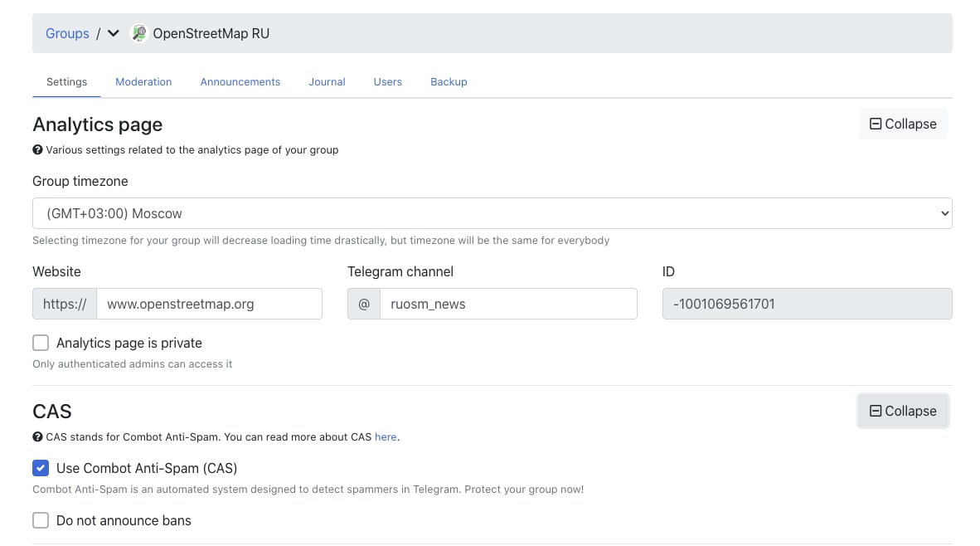
Task: Click the Analytics page heading
Action: coord(98,124)
